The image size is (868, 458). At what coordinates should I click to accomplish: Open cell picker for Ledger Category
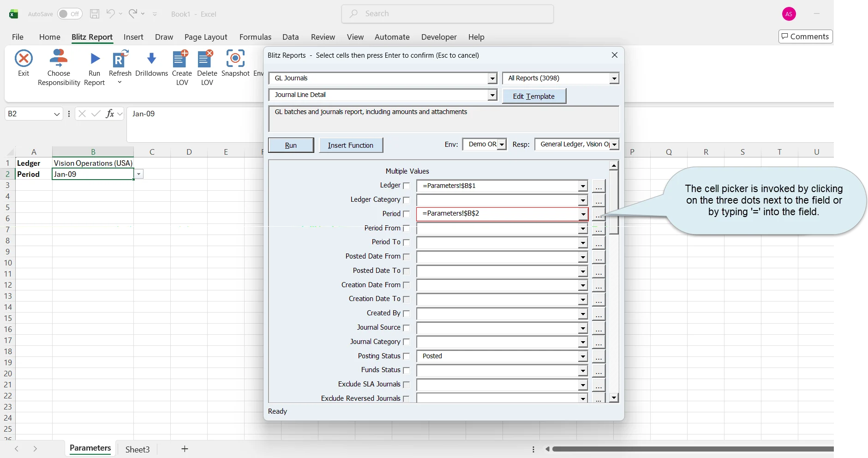tap(599, 200)
